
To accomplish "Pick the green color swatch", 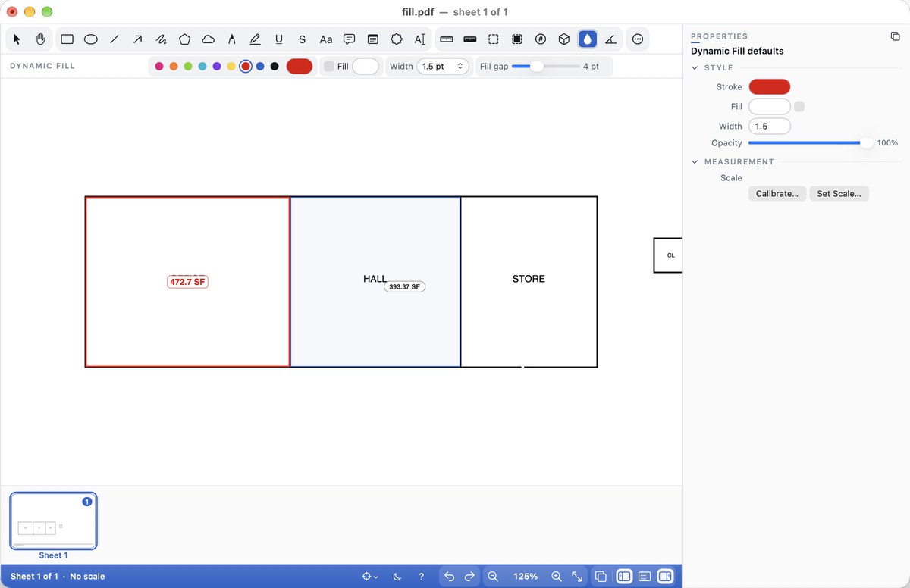I will click(x=188, y=67).
